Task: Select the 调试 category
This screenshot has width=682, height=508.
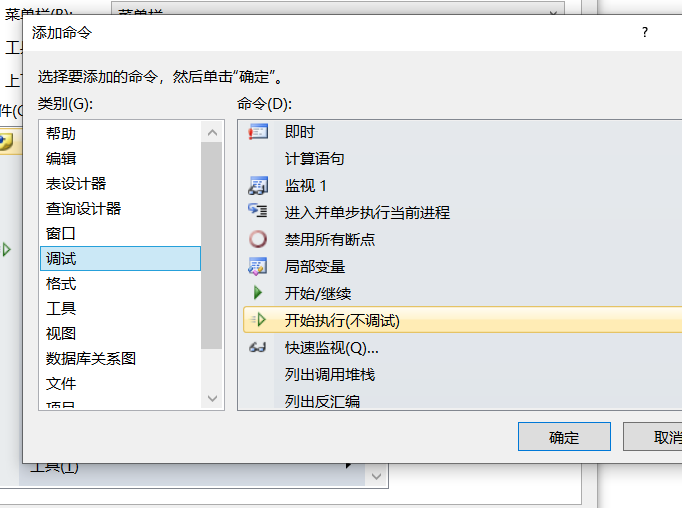Action: (x=120, y=259)
